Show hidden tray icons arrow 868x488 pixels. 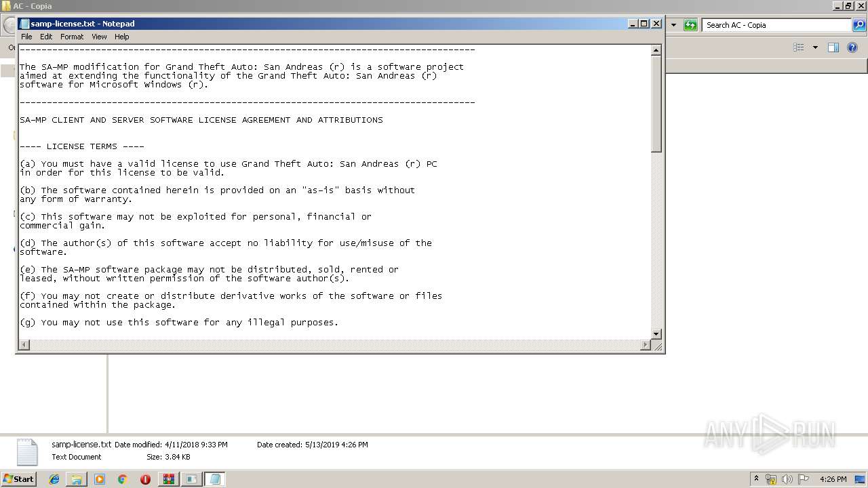(x=756, y=479)
